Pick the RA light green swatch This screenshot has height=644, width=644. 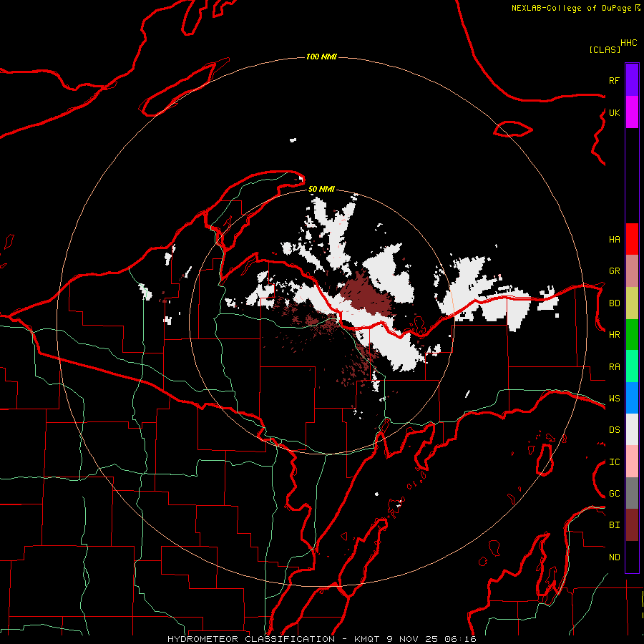click(x=632, y=366)
